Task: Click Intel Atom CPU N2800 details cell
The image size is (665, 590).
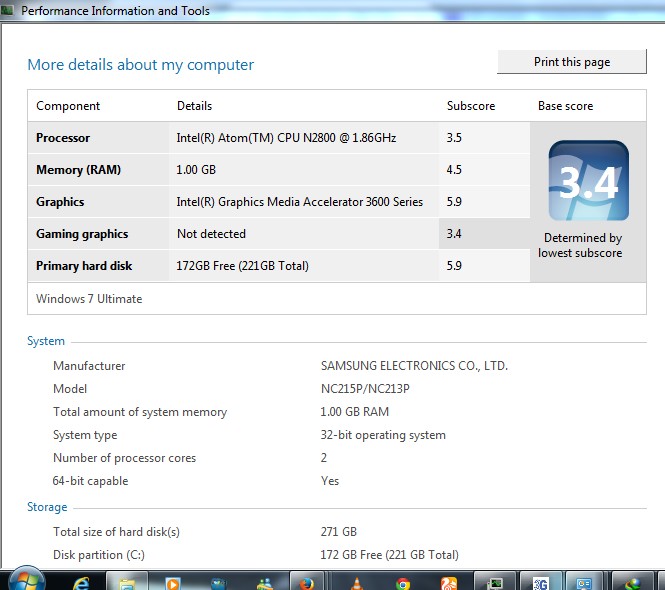Action: tap(286, 138)
